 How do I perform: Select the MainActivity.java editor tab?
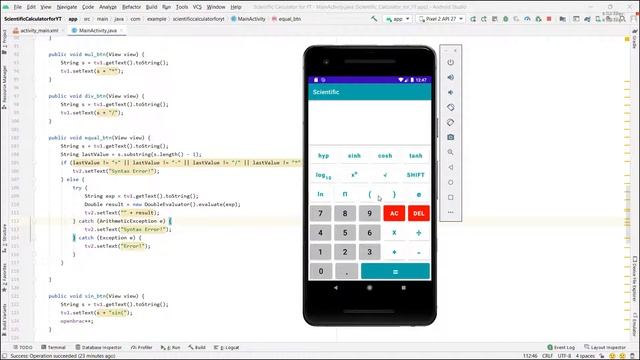pos(97,31)
